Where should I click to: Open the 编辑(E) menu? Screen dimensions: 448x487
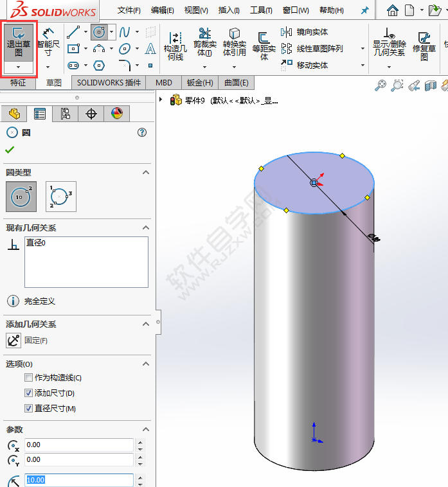pos(162,10)
